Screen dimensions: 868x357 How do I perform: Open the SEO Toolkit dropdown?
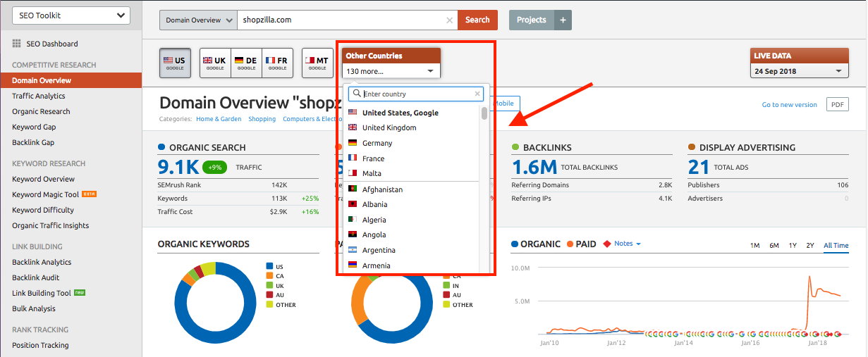71,15
